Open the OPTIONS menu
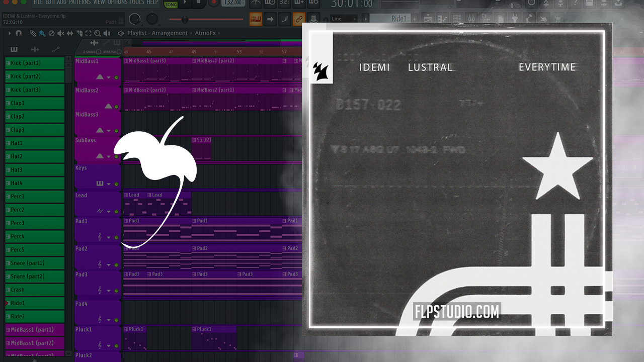The width and height of the screenshot is (644, 362). coord(118,3)
